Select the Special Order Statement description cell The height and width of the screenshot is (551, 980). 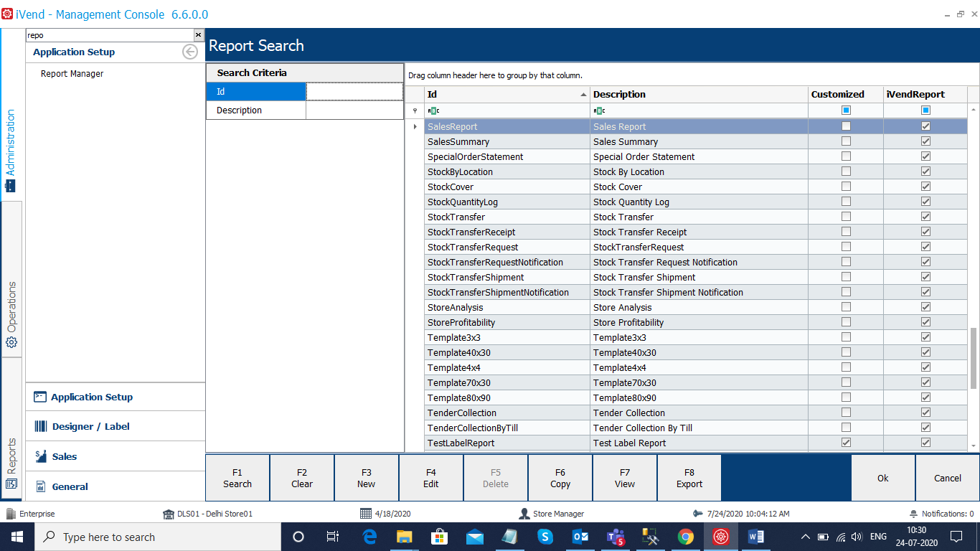[699, 156]
